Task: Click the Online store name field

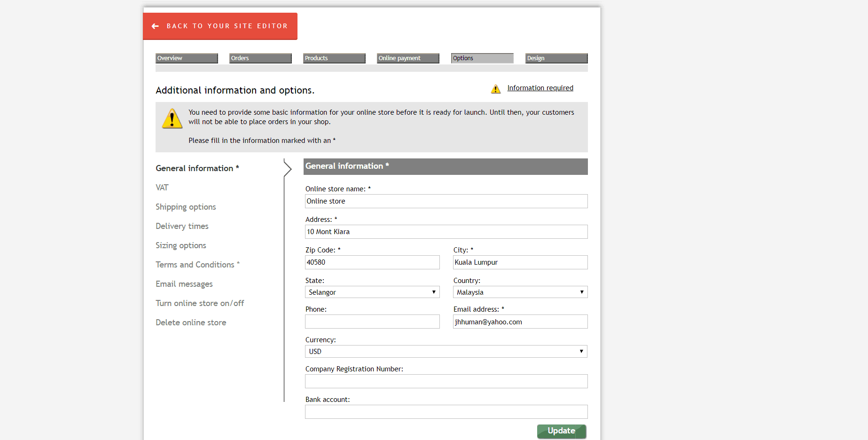Action: (446, 201)
